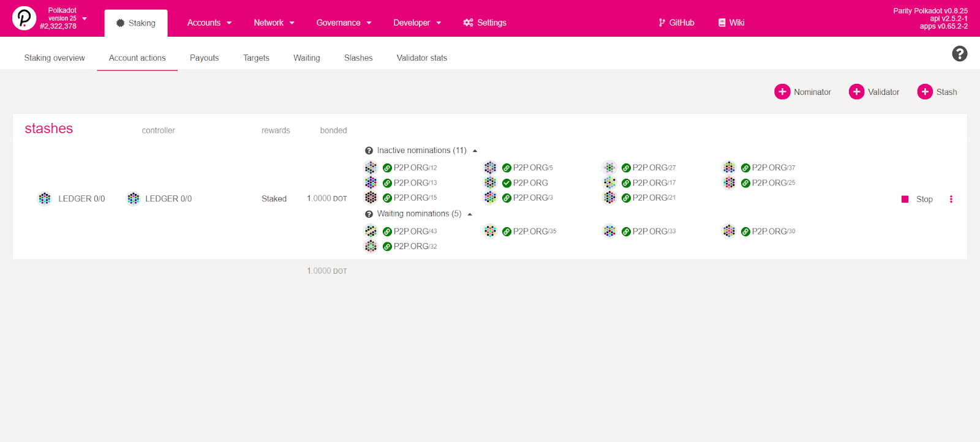This screenshot has height=442, width=980.
Task: Collapse the Inactive nominations (11) list
Action: [x=475, y=151]
